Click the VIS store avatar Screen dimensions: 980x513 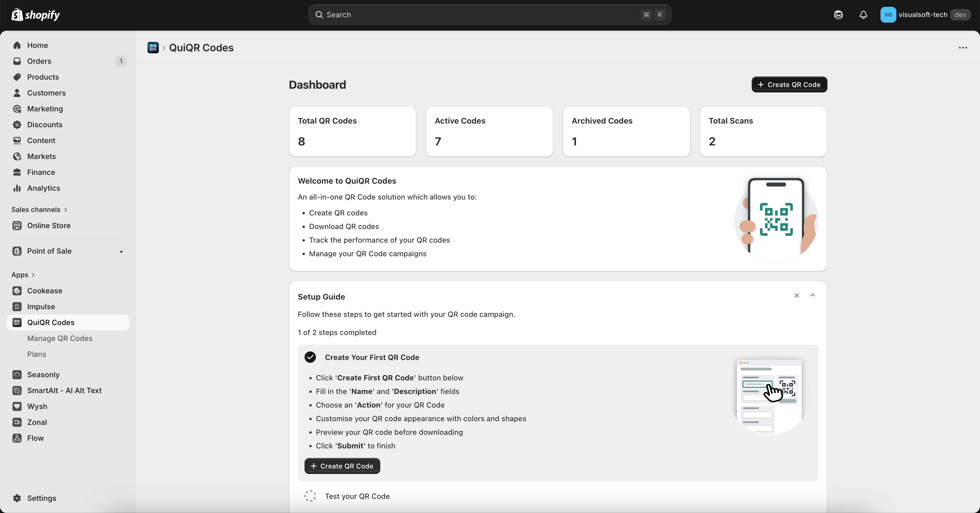[888, 15]
